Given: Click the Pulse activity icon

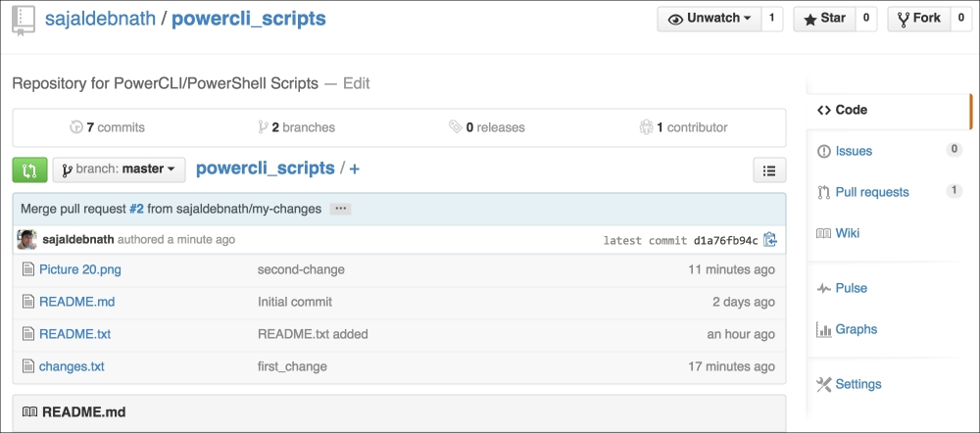Looking at the screenshot, I should coord(824,288).
